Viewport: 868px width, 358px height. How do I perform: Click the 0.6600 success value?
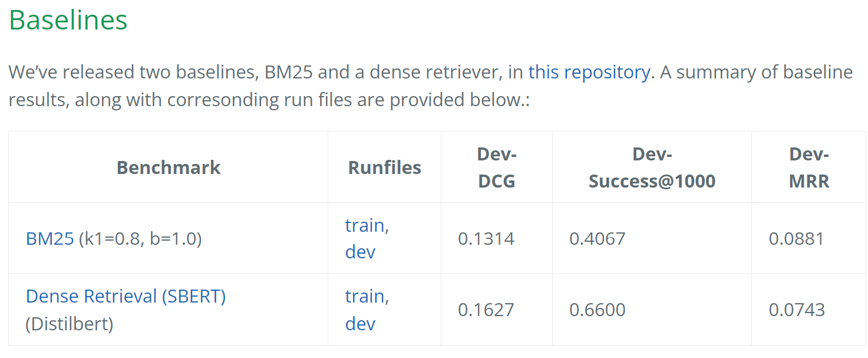pyautogui.click(x=597, y=310)
